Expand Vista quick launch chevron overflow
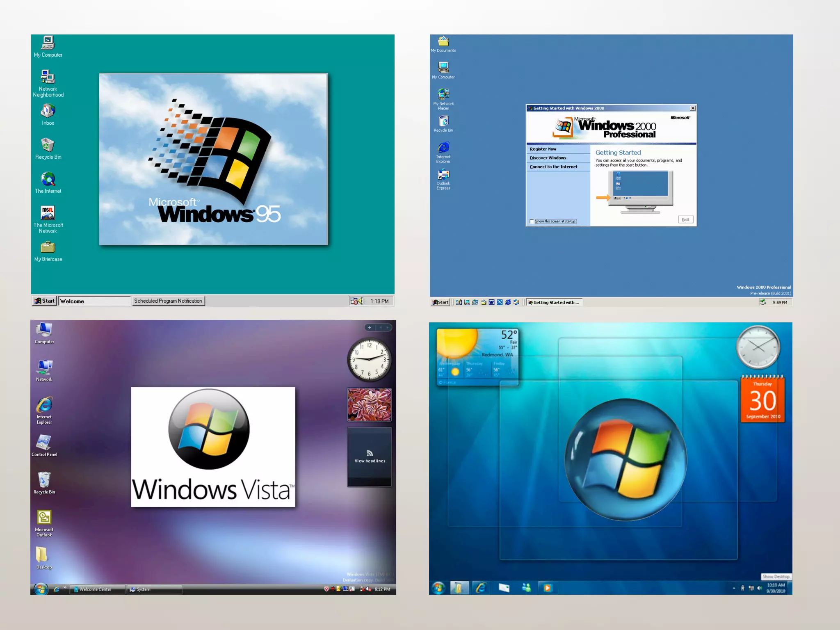 (65, 587)
